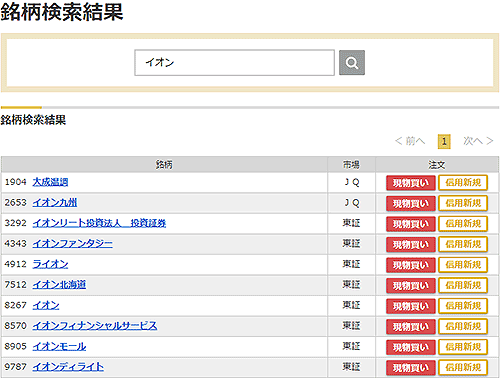Click stock code 8267
500x378 pixels.
[x=15, y=305]
